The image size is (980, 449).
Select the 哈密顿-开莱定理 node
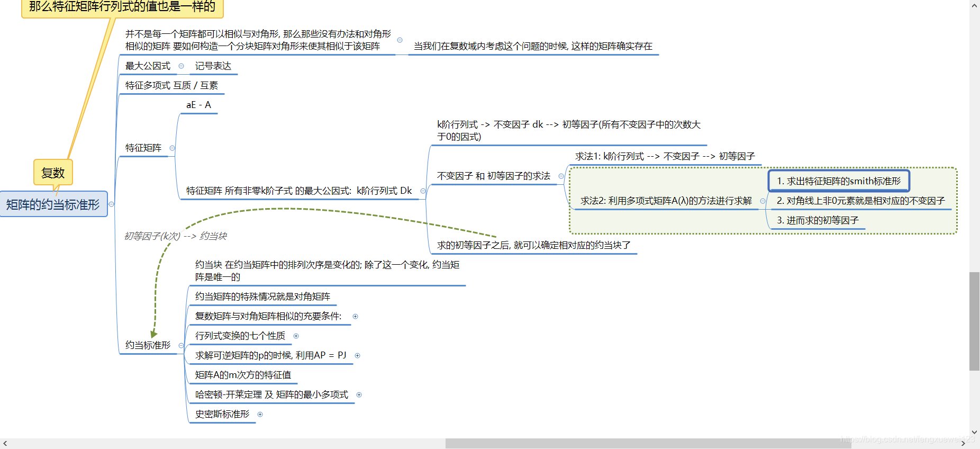click(x=271, y=395)
